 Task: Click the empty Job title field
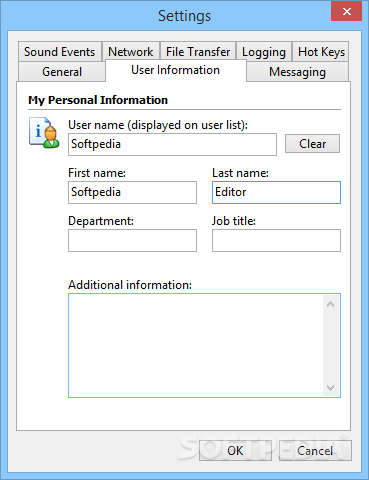click(x=276, y=240)
